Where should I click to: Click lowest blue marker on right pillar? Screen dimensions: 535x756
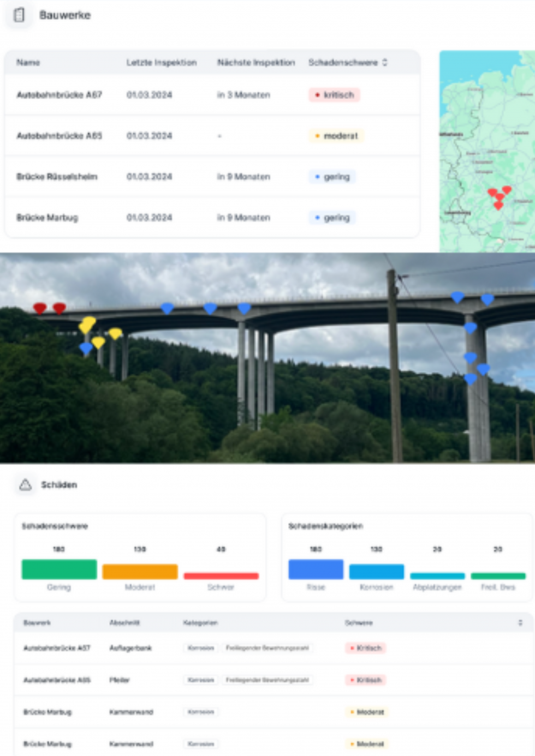[470, 379]
